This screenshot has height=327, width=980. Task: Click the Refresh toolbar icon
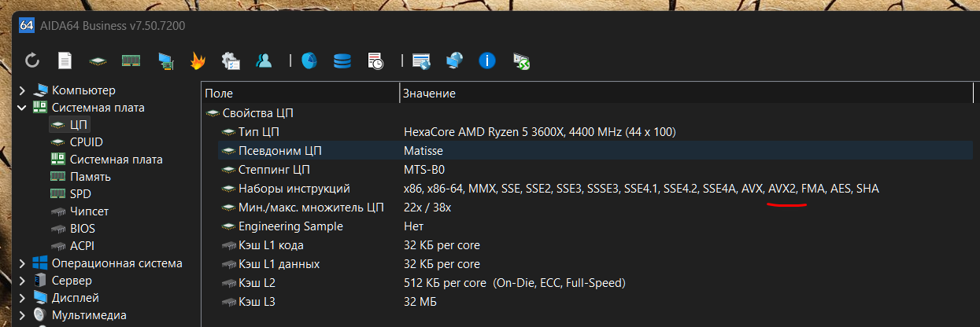pyautogui.click(x=32, y=60)
